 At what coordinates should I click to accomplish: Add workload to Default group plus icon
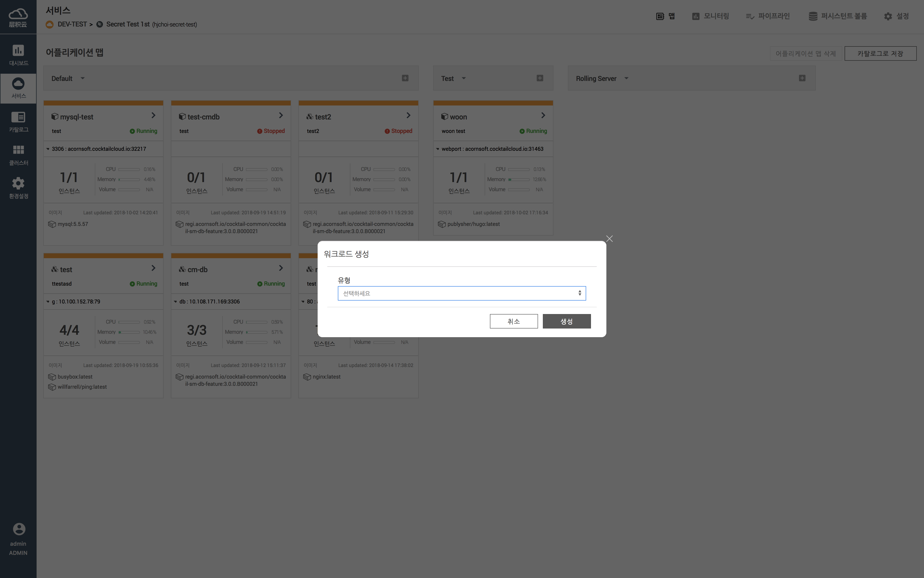tap(405, 78)
